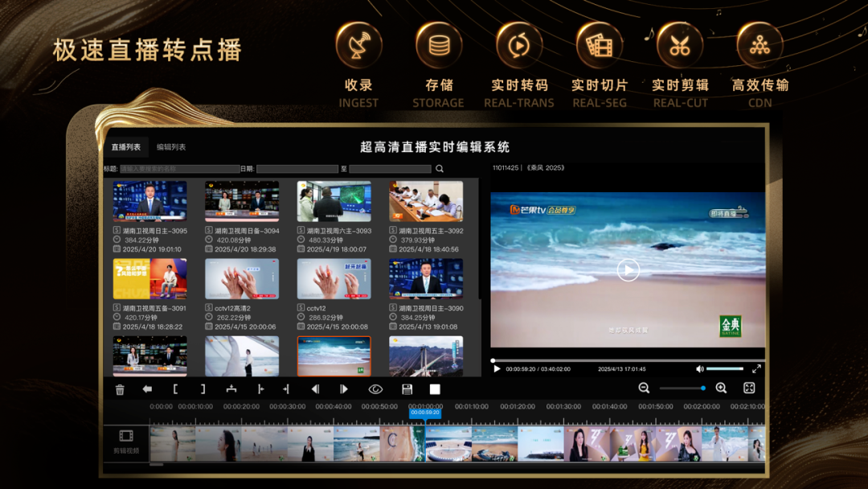Viewport: 868px width, 489px height.
Task: Step back a frame with previous-frame icon
Action: coord(317,388)
